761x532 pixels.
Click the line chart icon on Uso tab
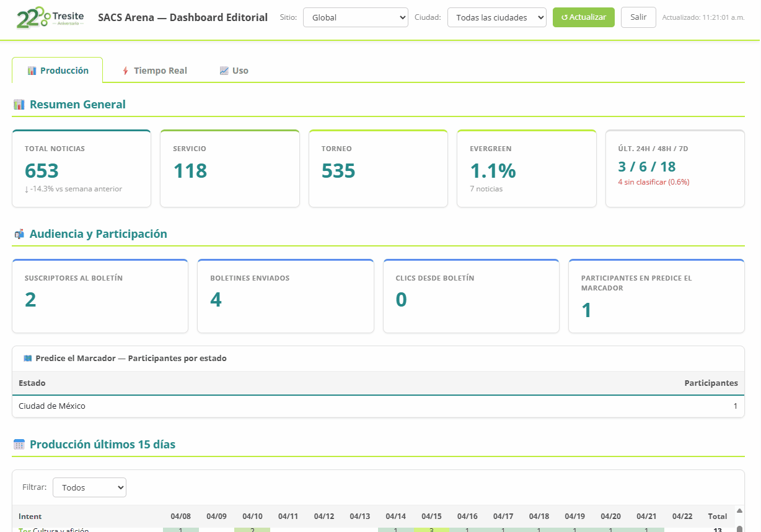[224, 71]
